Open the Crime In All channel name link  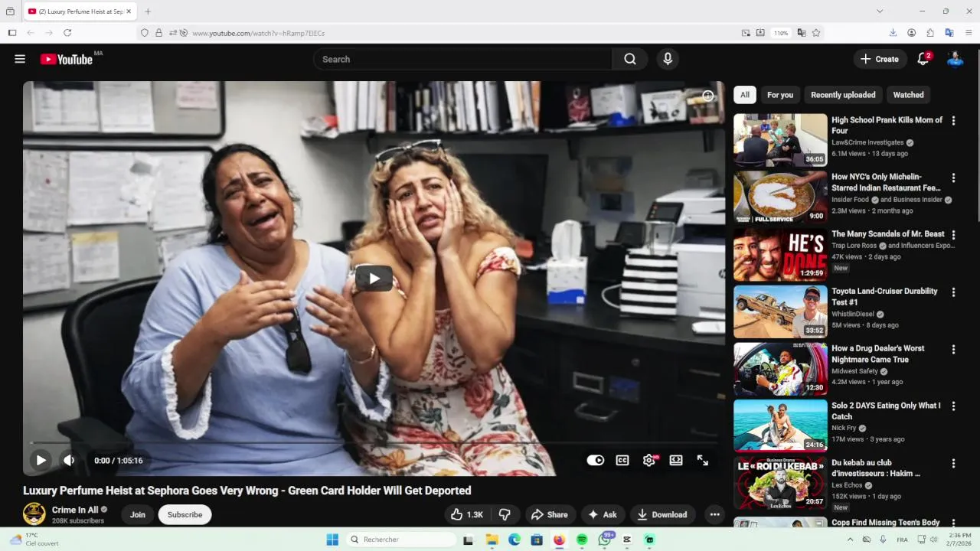[75, 510]
